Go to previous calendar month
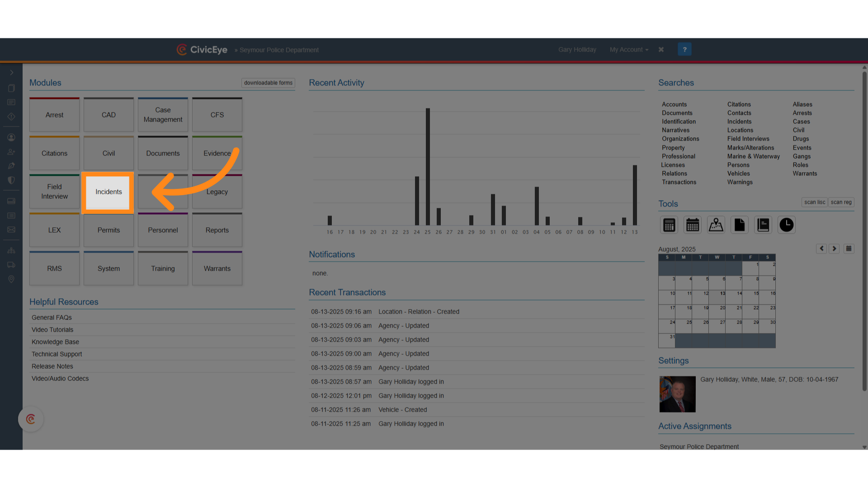Viewport: 868px width, 488px height. [x=821, y=249]
